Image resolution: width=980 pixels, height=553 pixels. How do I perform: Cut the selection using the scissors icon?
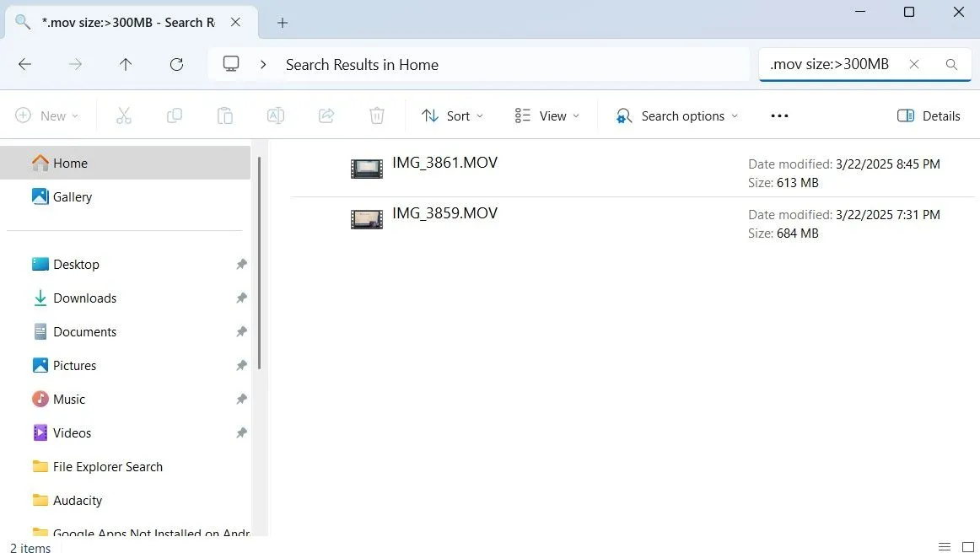point(124,115)
